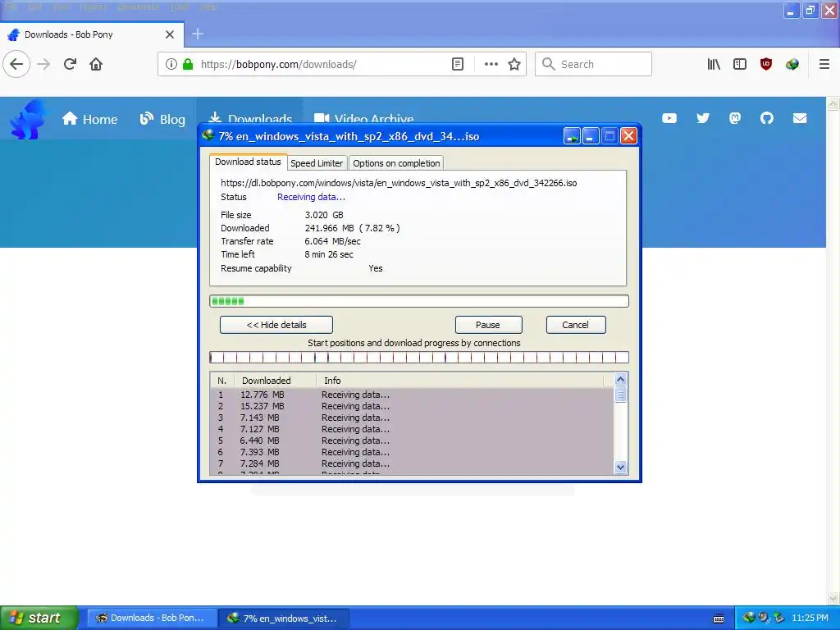The height and width of the screenshot is (630, 840).
Task: Open the Options on completion tab
Action: 396,163
